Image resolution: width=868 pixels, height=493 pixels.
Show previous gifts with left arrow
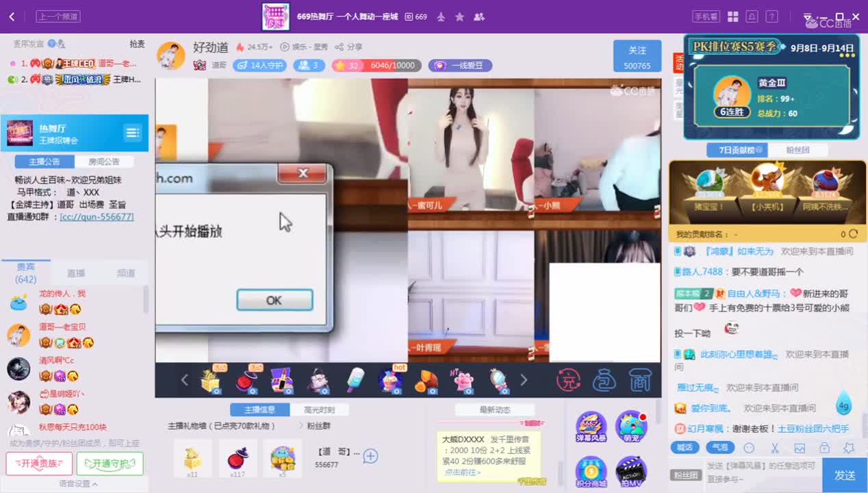coord(184,380)
